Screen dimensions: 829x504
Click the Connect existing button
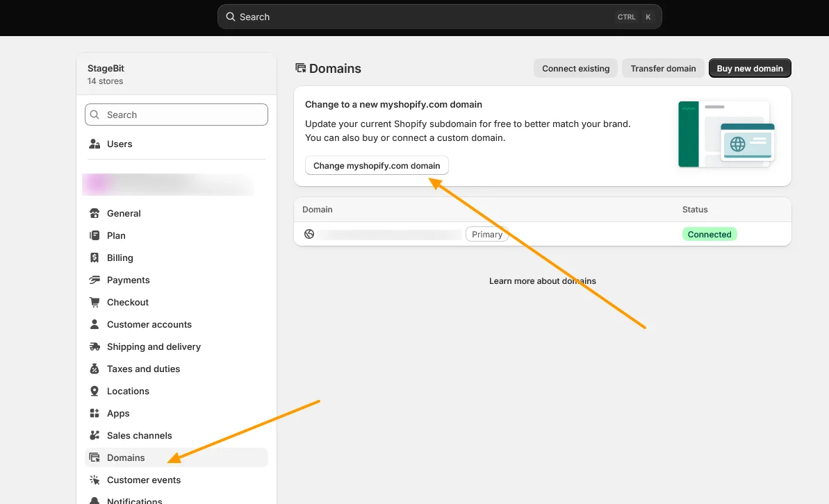click(x=575, y=68)
